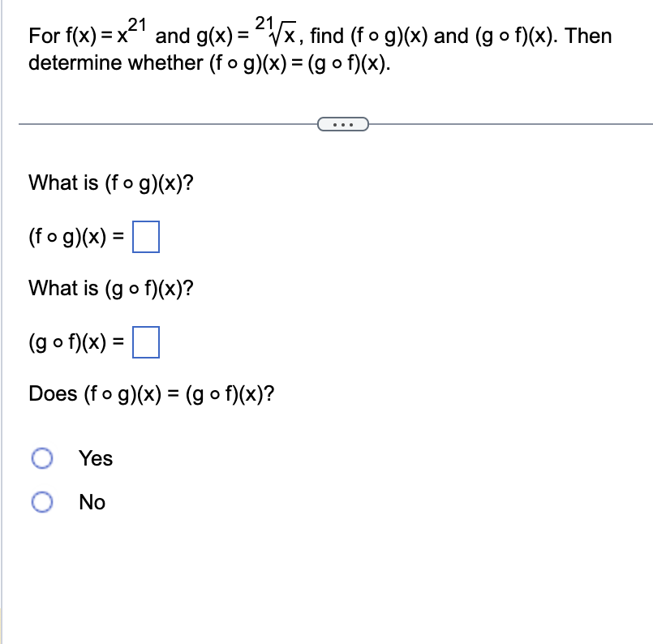Click the 'Does (f o g)(x) = (g o f)(x)?' question

[x=151, y=394]
